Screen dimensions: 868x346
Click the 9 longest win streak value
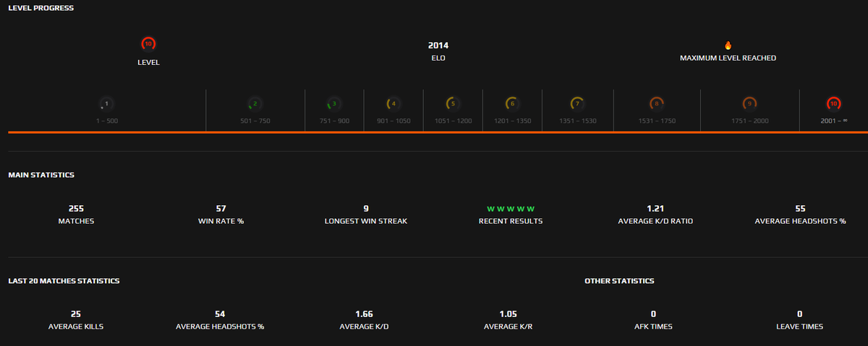click(366, 208)
